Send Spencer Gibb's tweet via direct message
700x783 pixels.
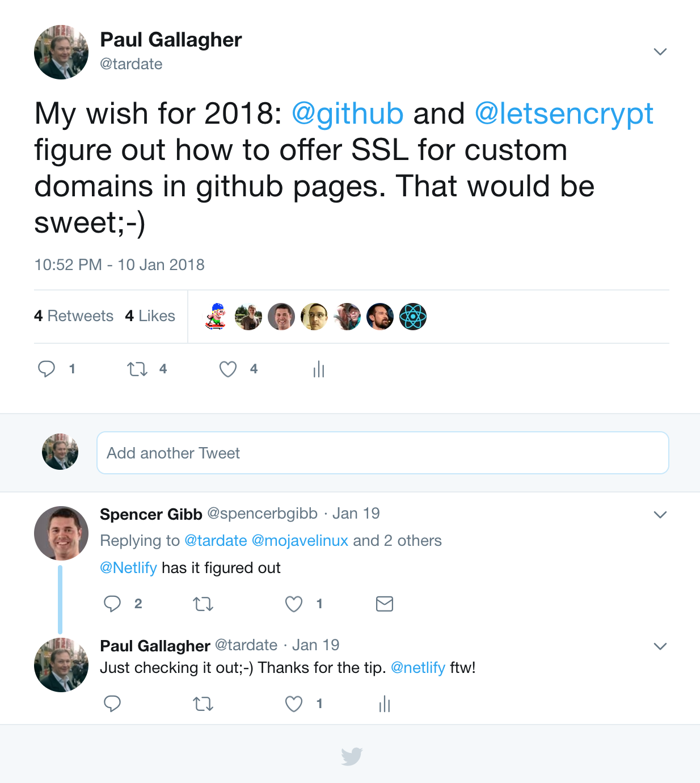(x=385, y=604)
